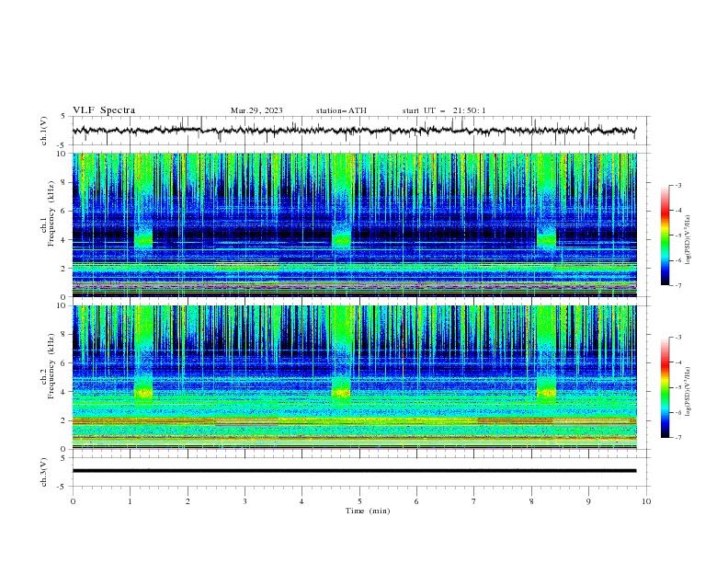Click the ch.1 color bar log(PSD) label
Image resolution: width=728 pixels, height=563 pixels.
click(x=688, y=240)
